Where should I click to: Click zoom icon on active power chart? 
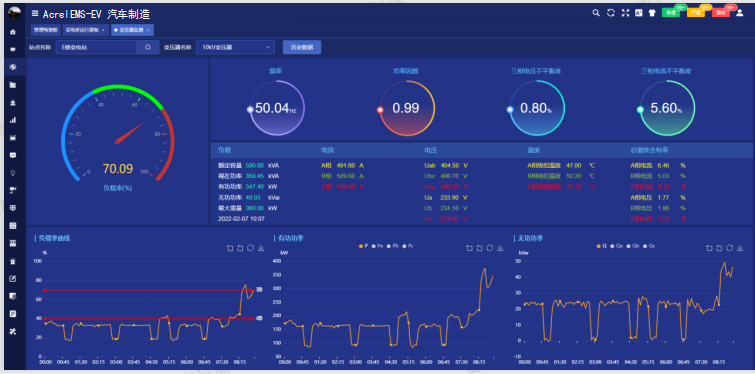pyautogui.click(x=469, y=248)
